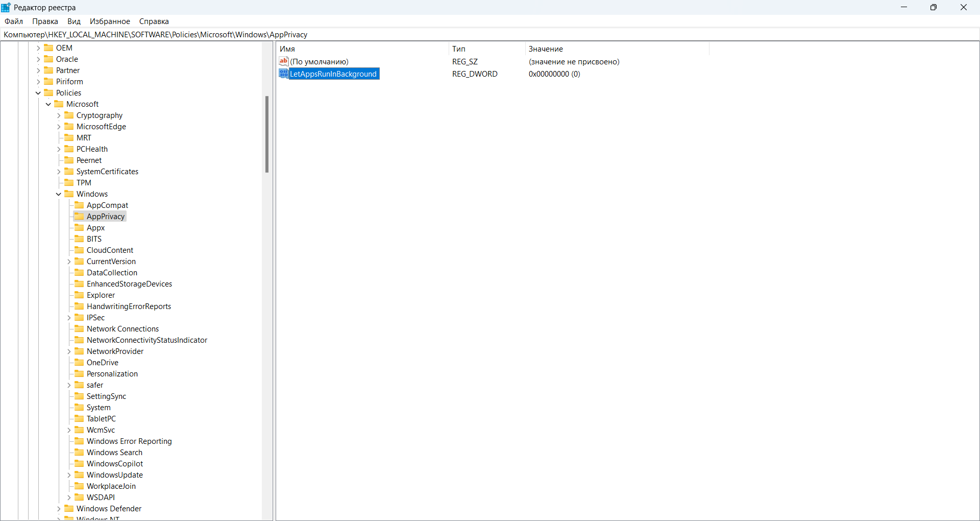
Task: Click the OneDrive folder icon
Action: 79,362
